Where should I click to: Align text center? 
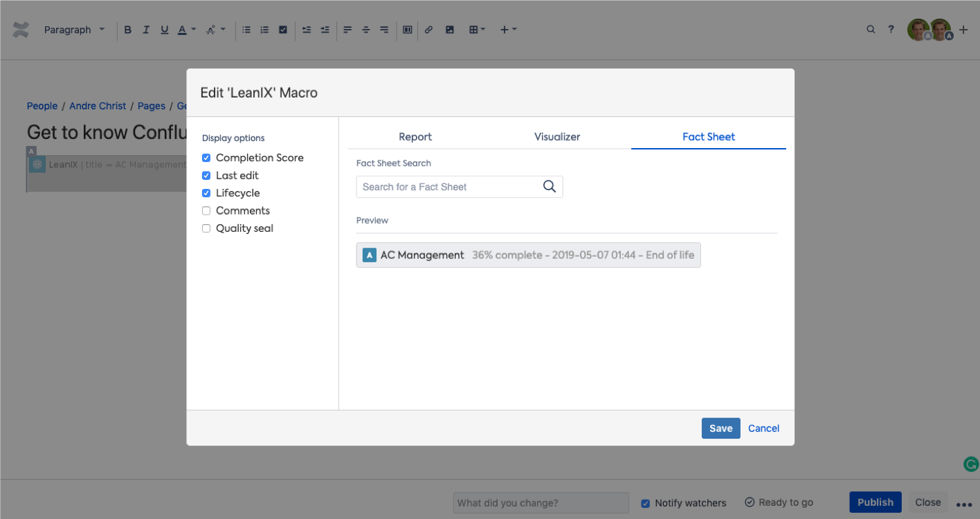(x=366, y=30)
